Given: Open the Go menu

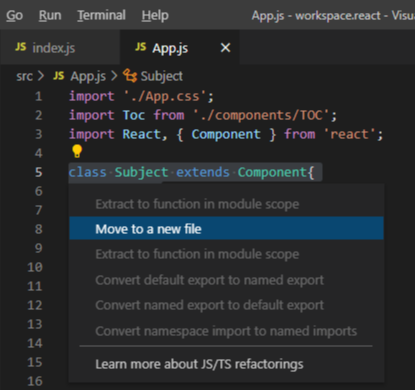Looking at the screenshot, I should tap(14, 15).
